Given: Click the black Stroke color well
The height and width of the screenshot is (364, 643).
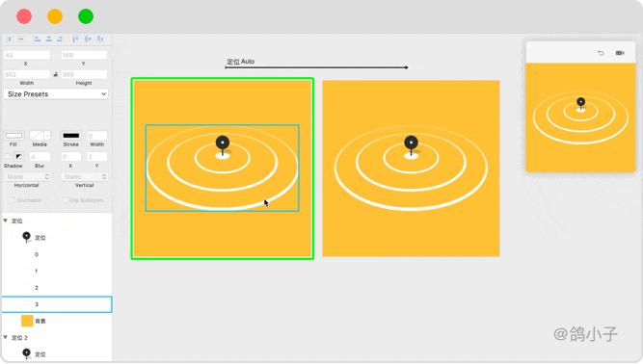Looking at the screenshot, I should 71,136.
